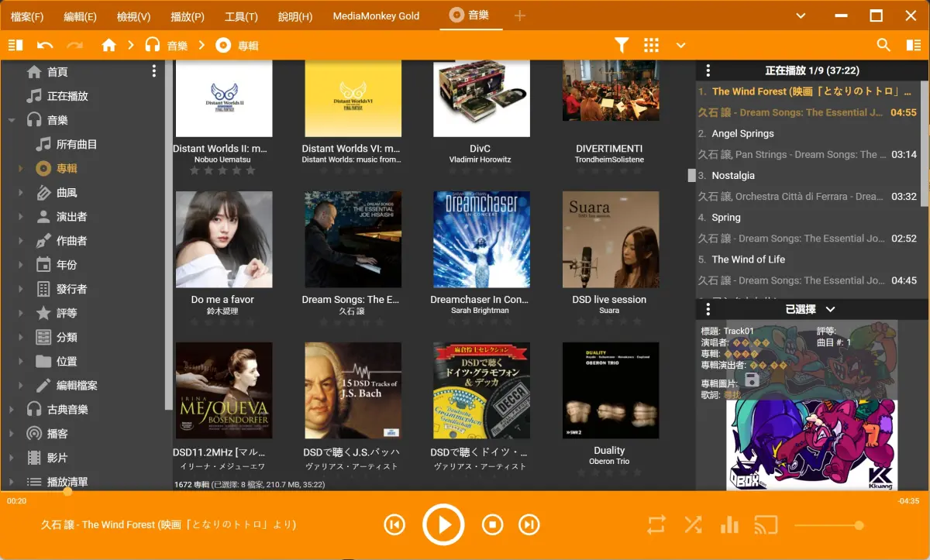Open the 已選擇 panel three-dot menu

tap(708, 309)
